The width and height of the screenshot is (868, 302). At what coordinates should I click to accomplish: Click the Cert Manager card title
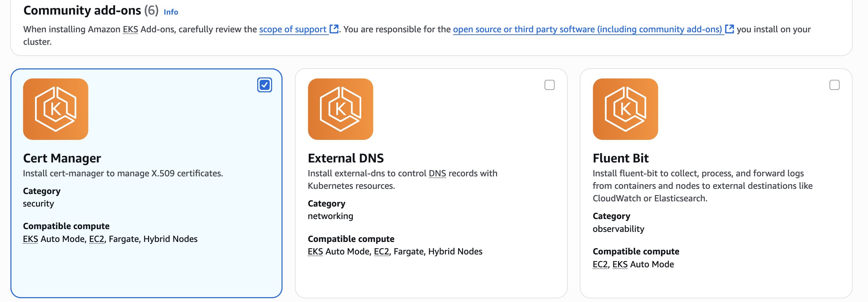(62, 158)
